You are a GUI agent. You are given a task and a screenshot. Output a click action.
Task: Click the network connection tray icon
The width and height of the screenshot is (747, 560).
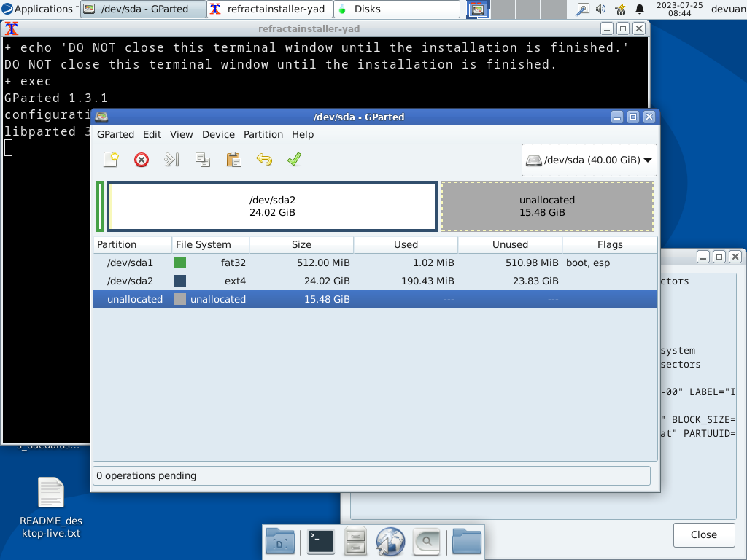(620, 9)
